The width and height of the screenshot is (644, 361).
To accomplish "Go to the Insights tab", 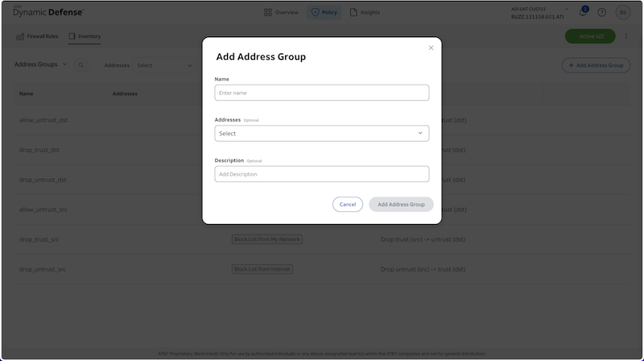I will point(365,12).
